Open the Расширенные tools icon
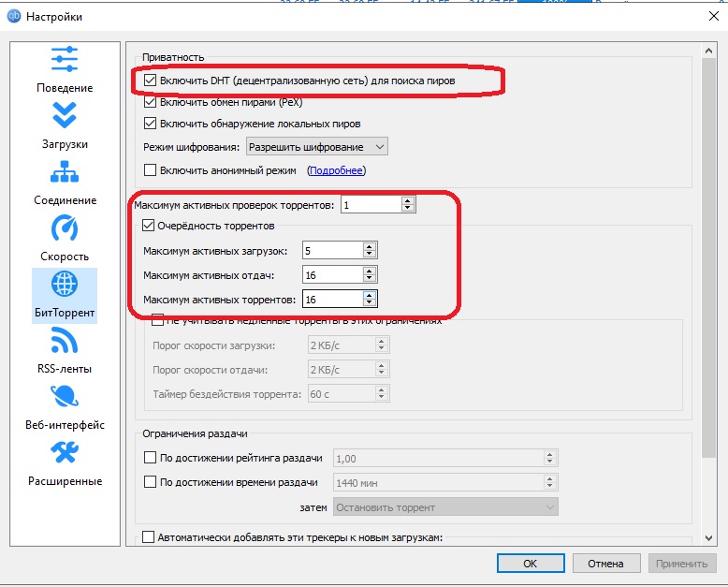 click(65, 454)
